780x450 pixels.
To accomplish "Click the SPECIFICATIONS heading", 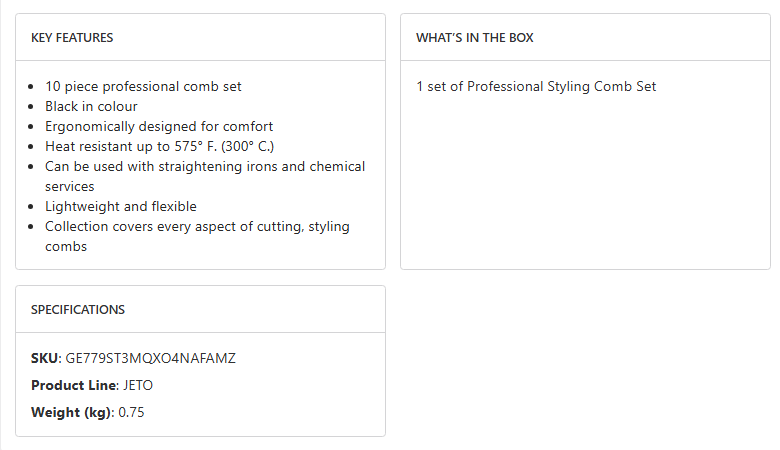I will (78, 310).
